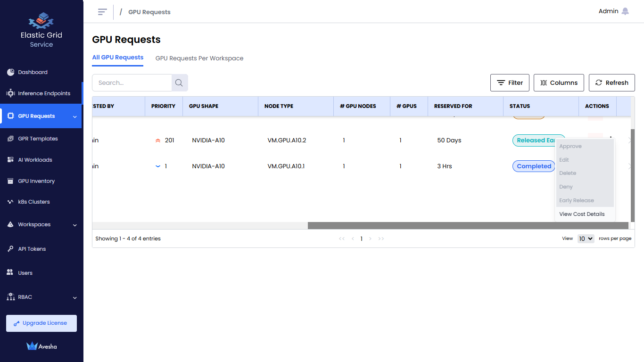Click into the Search input field
Image resolution: width=644 pixels, height=362 pixels.
tap(132, 83)
